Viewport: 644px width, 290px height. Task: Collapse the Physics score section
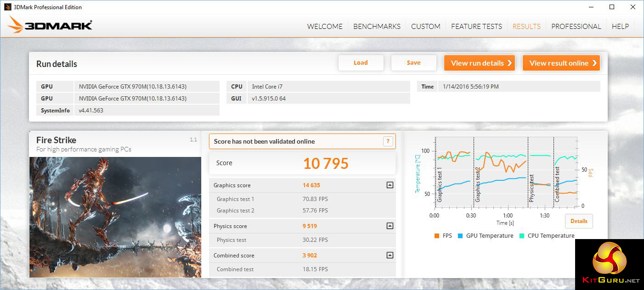click(x=390, y=226)
